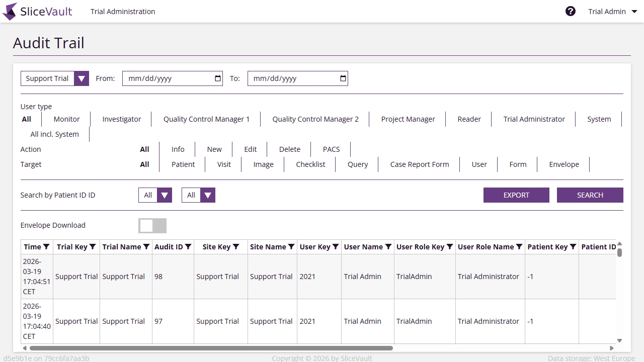The height and width of the screenshot is (362, 644).
Task: Open the help question mark icon
Action: click(571, 11)
